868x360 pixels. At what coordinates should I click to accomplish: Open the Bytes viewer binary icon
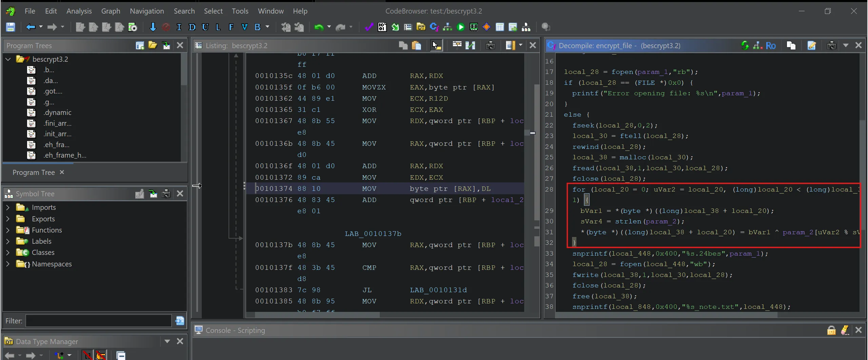[382, 27]
